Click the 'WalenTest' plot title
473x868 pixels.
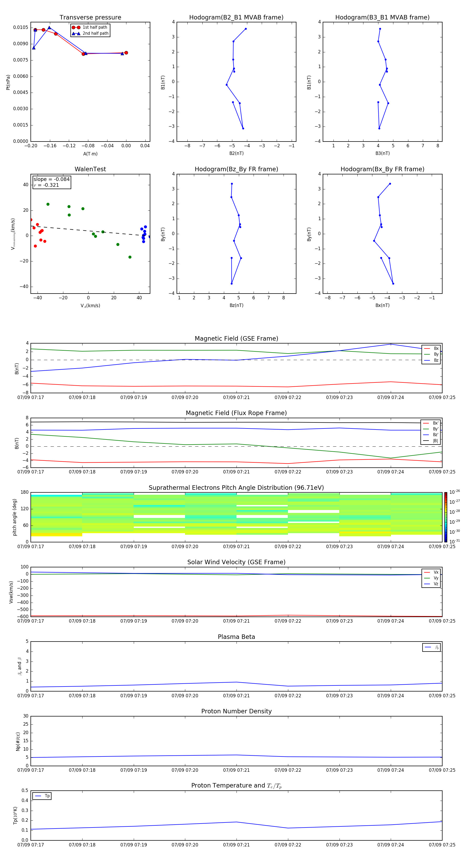point(90,169)
